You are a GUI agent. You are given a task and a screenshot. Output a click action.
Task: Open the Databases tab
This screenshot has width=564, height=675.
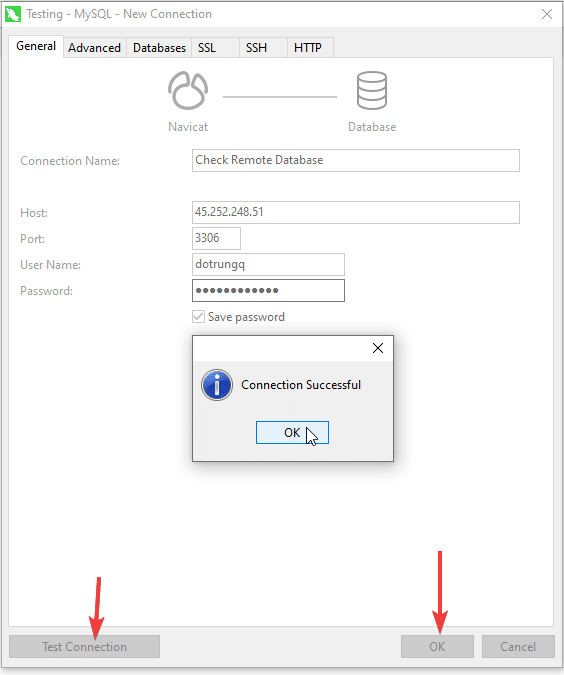click(x=159, y=48)
